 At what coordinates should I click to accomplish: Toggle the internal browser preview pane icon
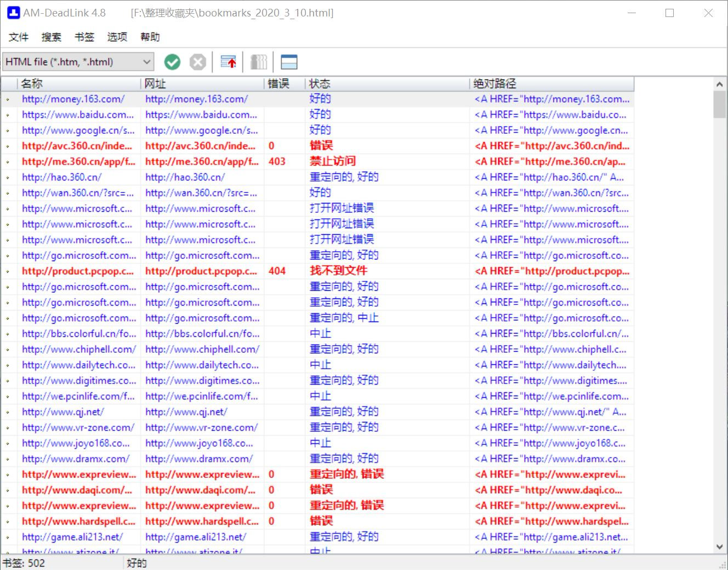(289, 62)
